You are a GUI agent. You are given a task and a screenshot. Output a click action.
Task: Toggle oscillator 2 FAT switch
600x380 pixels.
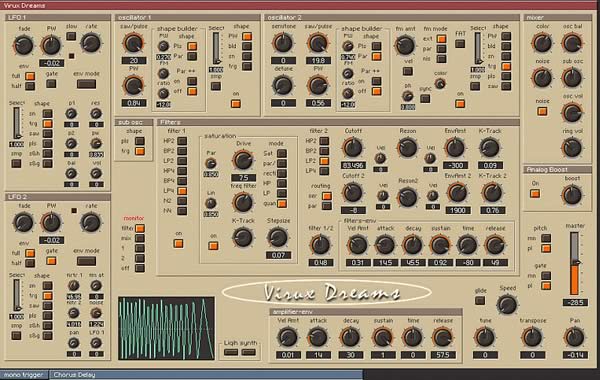point(460,44)
